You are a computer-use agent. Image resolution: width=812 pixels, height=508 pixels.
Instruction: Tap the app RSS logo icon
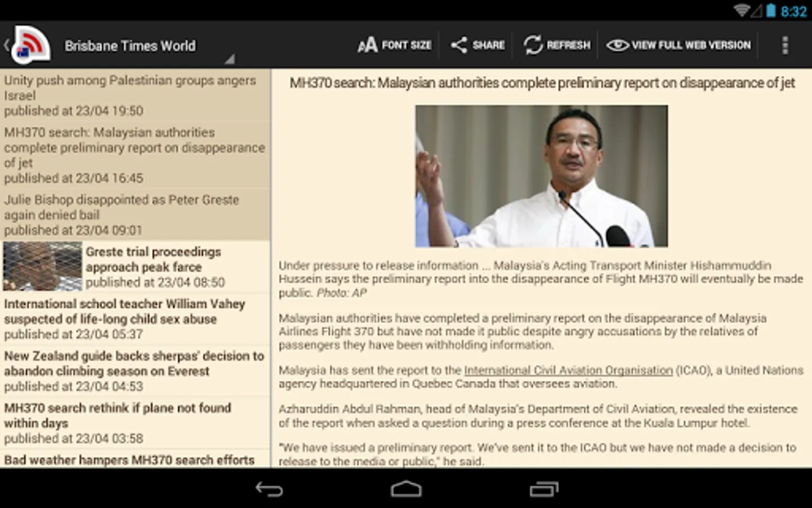tap(32, 44)
